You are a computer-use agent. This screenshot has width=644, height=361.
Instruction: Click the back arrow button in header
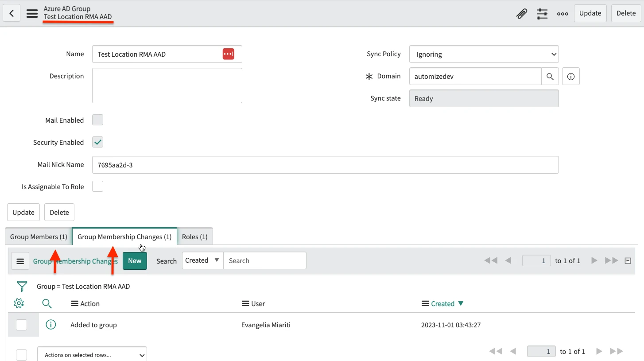point(12,13)
